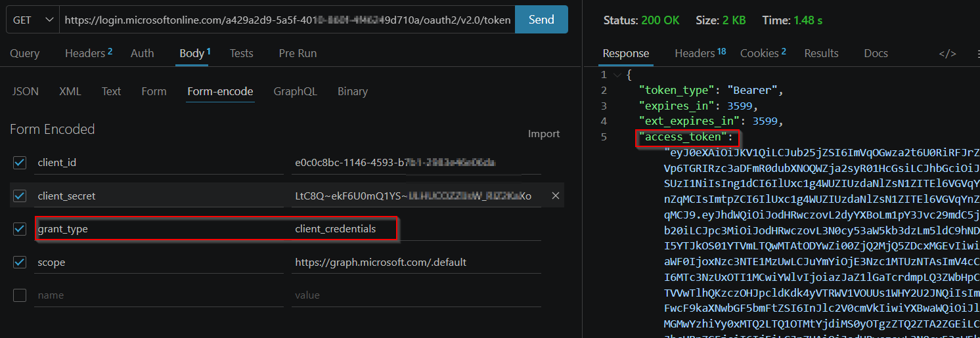Open the Pre Run tab
The height and width of the screenshot is (338, 980).
click(x=298, y=53)
